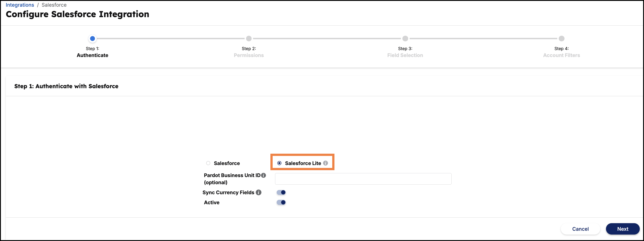Viewport: 644px width, 241px height.
Task: Click the Sync Currency Fields label
Action: tap(228, 192)
